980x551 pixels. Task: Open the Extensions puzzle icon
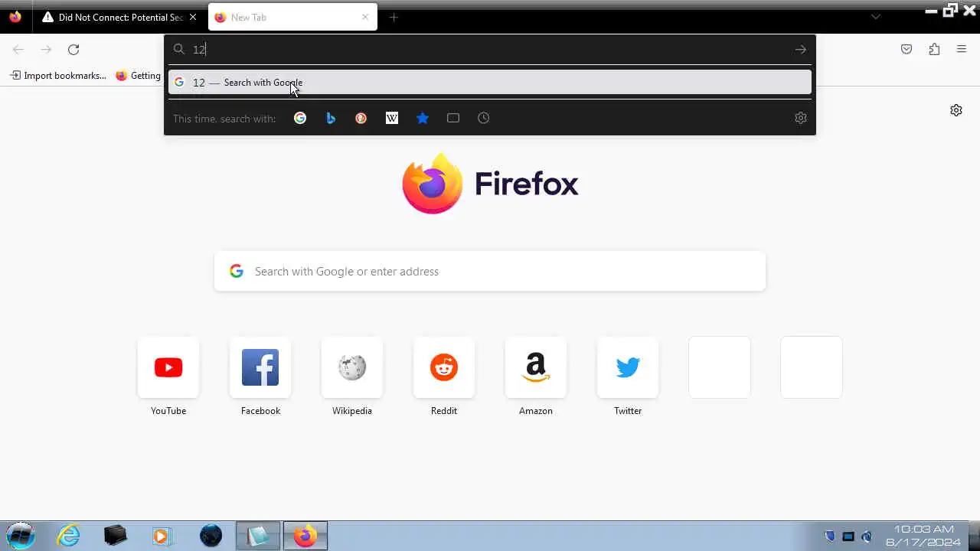[934, 50]
